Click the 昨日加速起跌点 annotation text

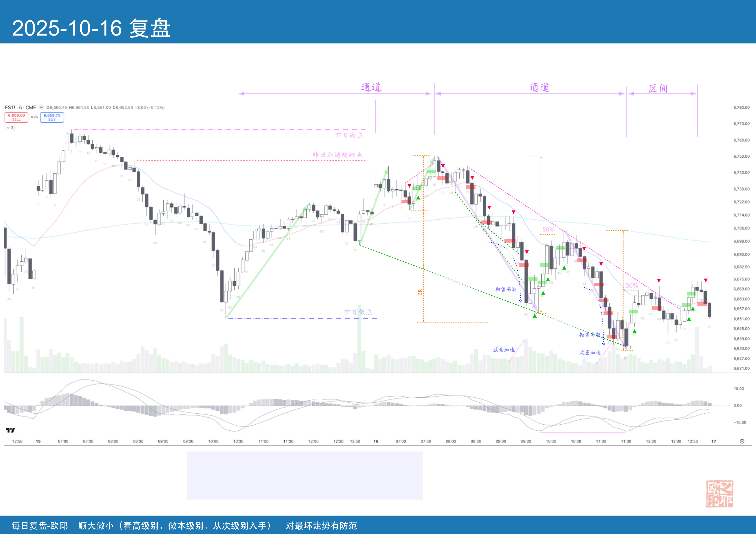pos(337,155)
